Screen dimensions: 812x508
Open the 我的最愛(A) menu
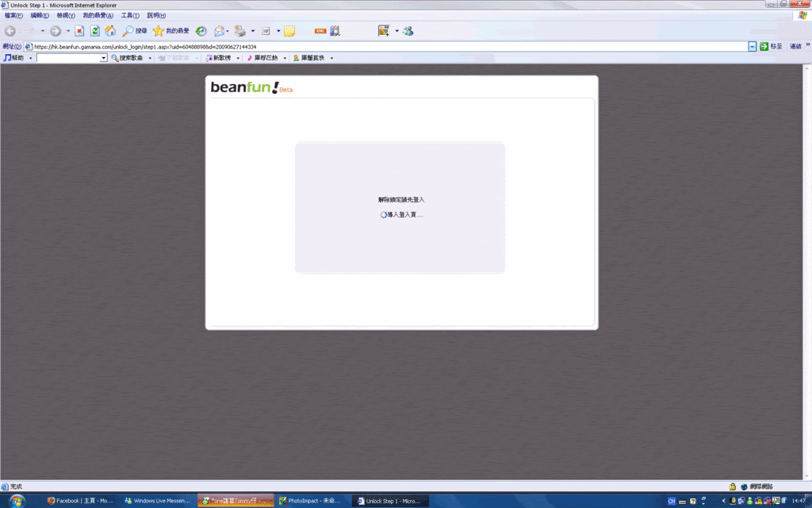pos(98,16)
